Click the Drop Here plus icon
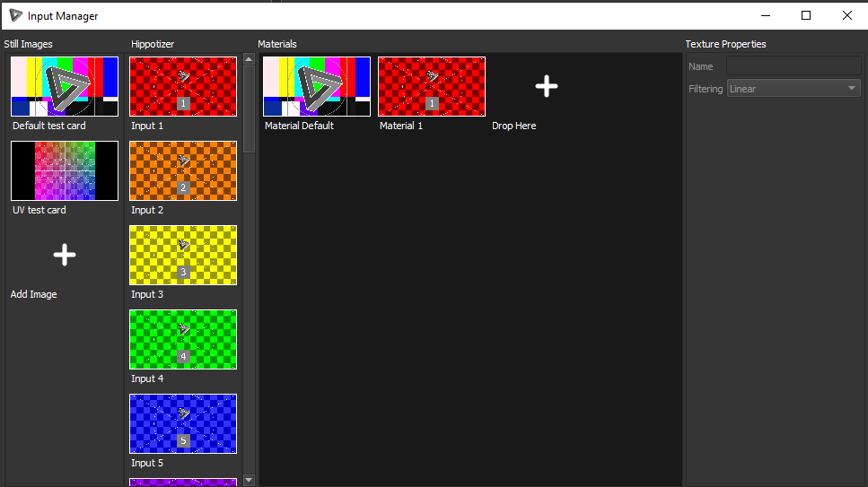 pyautogui.click(x=547, y=86)
